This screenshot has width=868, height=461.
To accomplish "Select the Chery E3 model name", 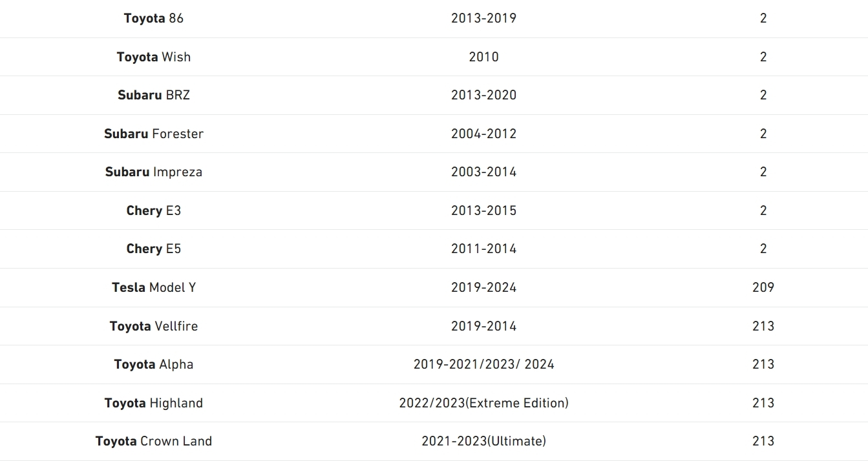I will click(x=154, y=210).
